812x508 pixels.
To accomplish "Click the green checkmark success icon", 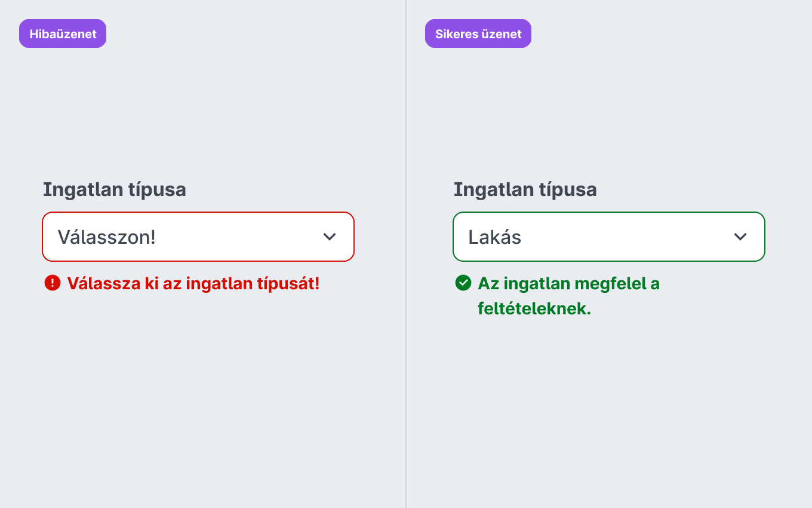I will [x=463, y=283].
